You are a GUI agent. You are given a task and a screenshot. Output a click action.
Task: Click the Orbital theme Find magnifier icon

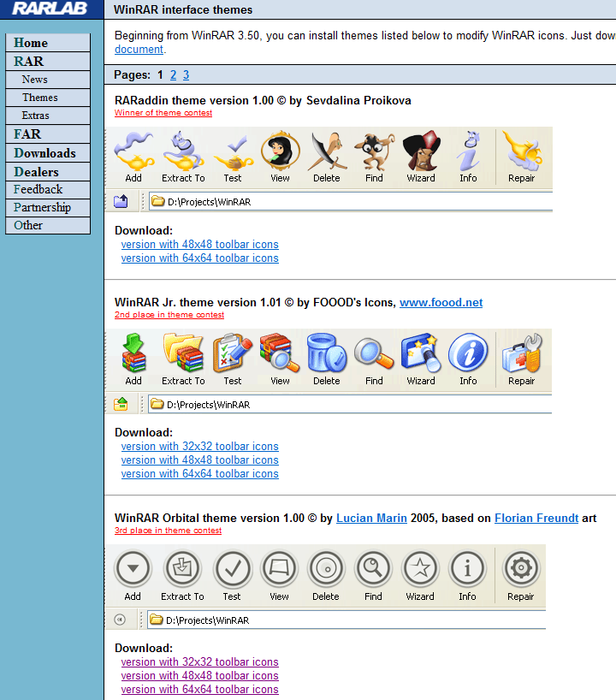pos(373,568)
